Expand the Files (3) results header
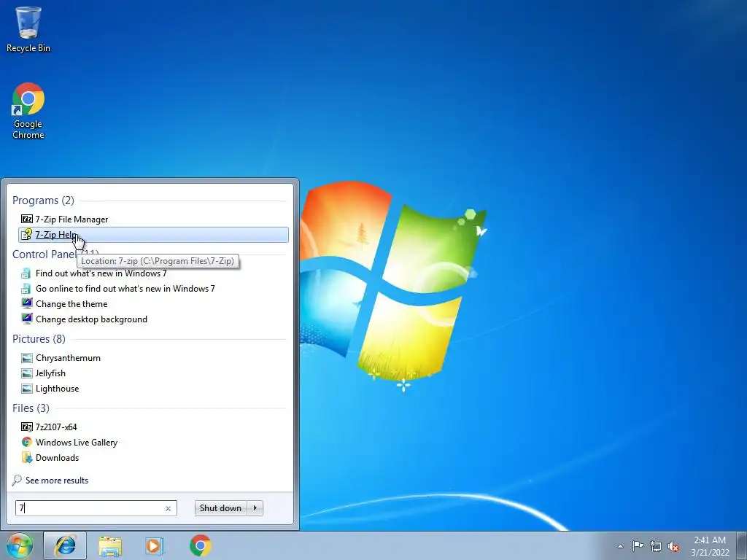 31,408
